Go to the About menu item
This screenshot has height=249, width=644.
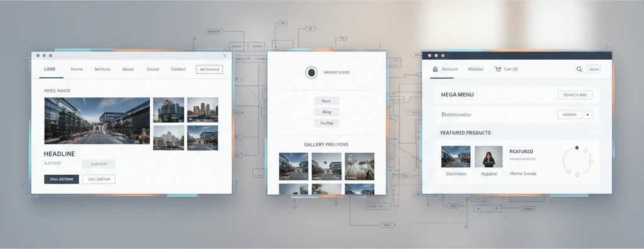click(128, 69)
